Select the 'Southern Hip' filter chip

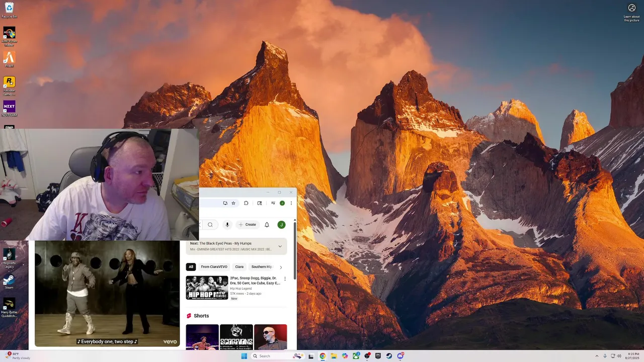(262, 267)
